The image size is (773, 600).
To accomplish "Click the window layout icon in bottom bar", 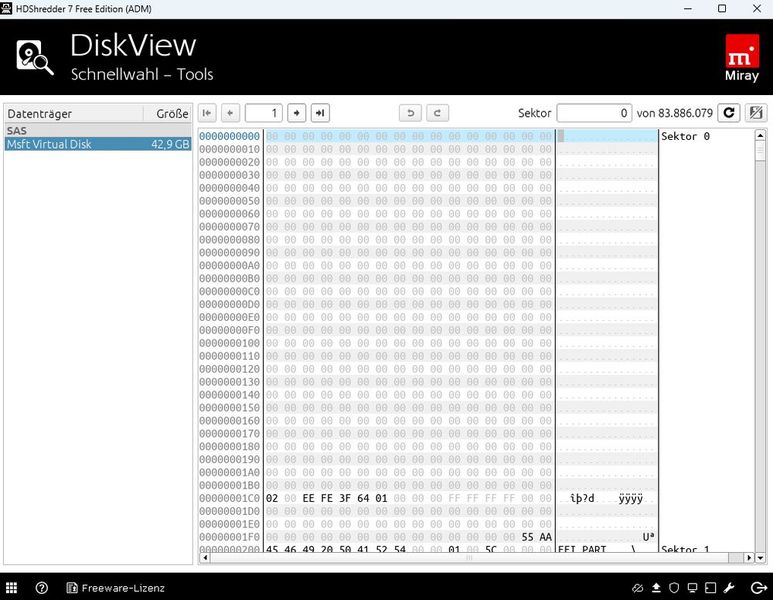I will [x=710, y=588].
